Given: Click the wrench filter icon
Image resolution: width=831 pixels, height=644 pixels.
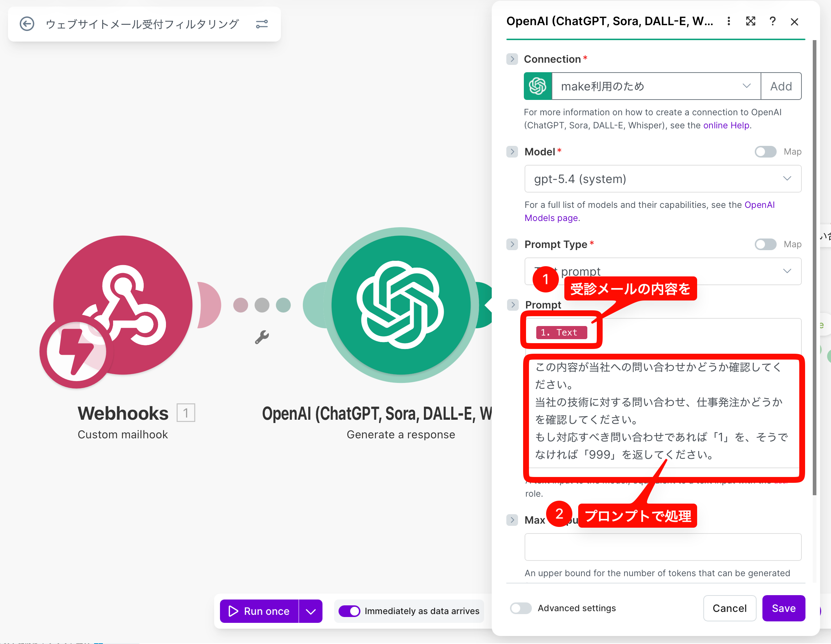Looking at the screenshot, I should (x=262, y=337).
